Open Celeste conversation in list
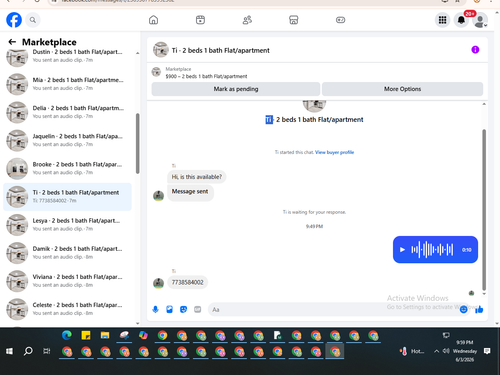This screenshot has height=375, width=500. point(68,309)
